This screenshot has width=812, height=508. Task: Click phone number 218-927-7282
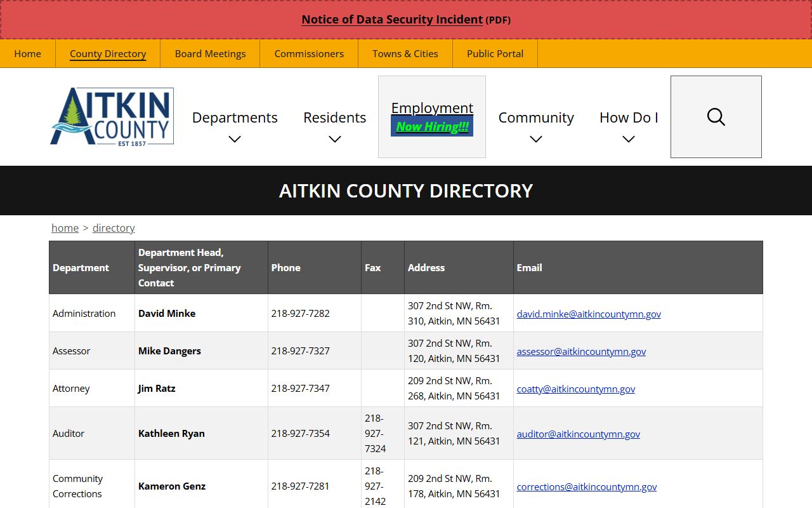300,313
